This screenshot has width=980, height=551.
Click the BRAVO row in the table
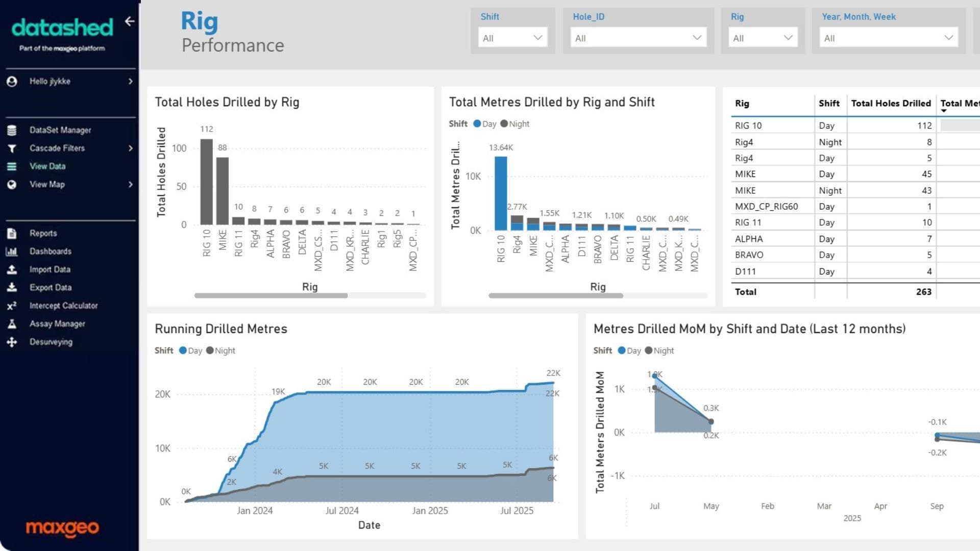tap(855, 255)
